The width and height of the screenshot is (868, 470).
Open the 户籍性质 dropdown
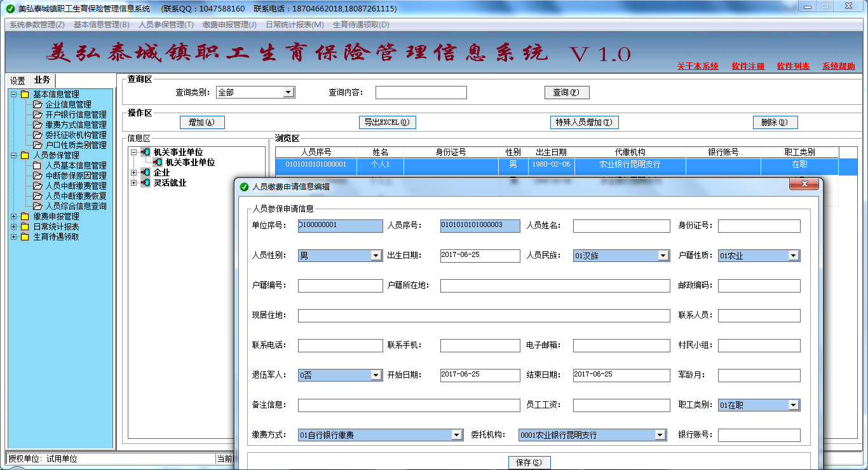793,256
